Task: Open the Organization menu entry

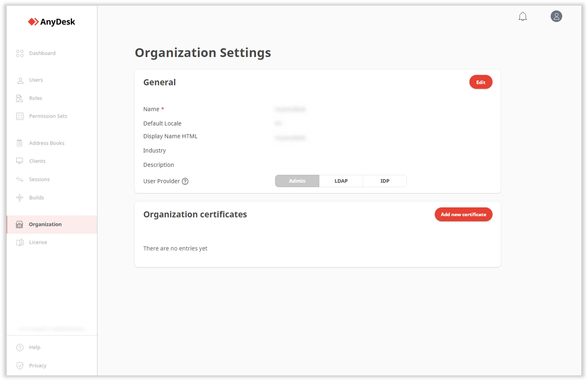Action: [45, 224]
